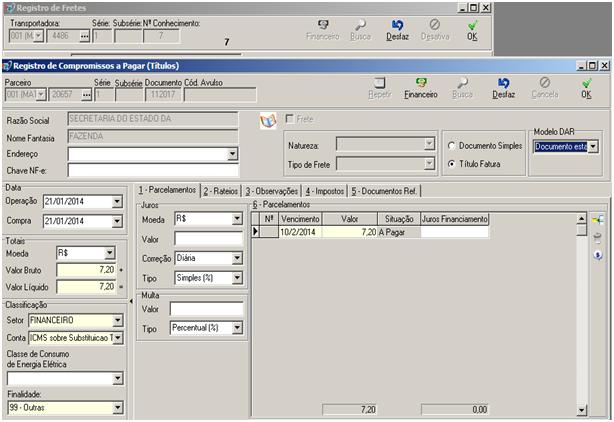
Task: Switch to the 2 - Rateios tab
Action: pos(221,190)
